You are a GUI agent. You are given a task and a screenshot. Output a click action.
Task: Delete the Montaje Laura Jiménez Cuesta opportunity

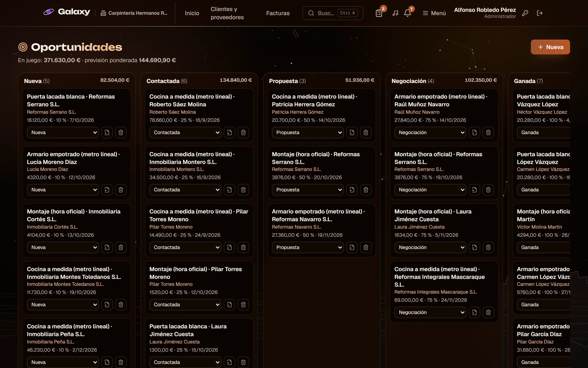488,247
